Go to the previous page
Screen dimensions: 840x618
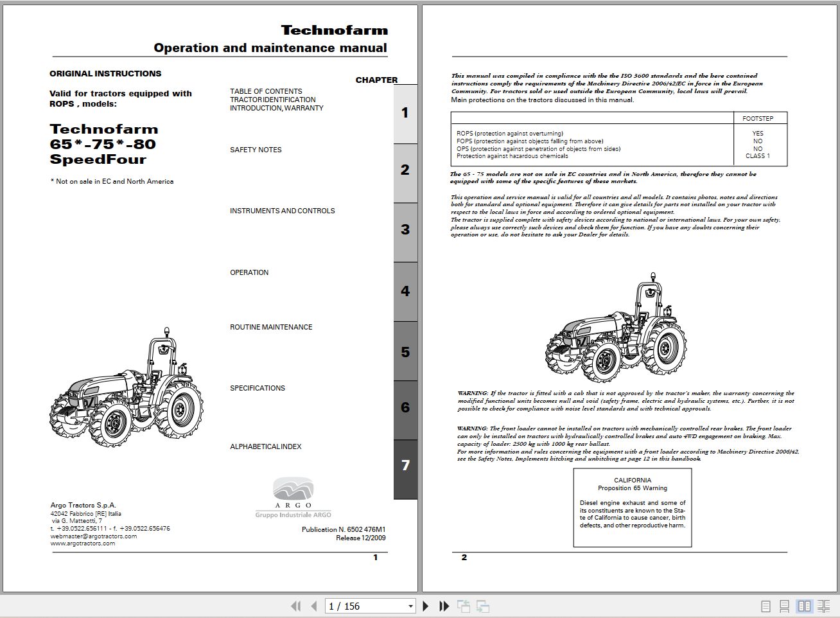click(x=313, y=606)
